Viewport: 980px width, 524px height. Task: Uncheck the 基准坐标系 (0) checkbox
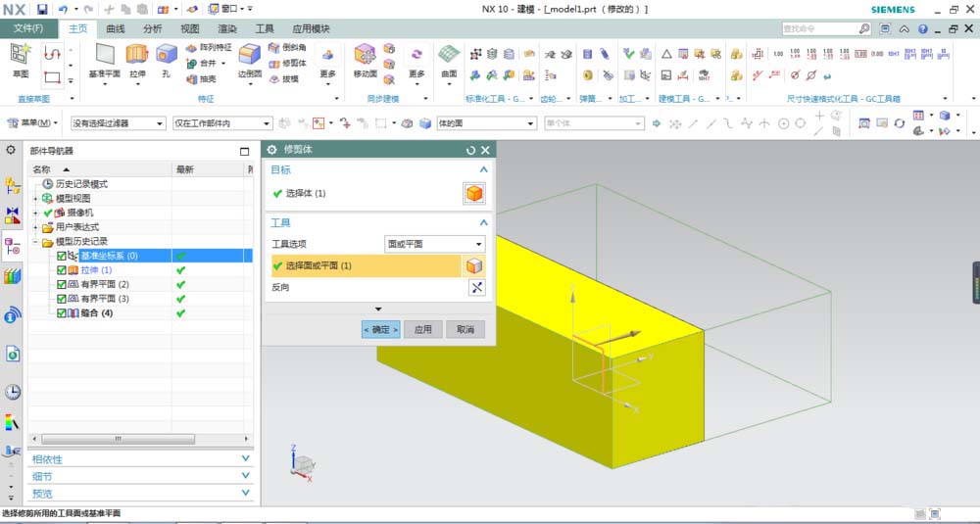coord(61,256)
